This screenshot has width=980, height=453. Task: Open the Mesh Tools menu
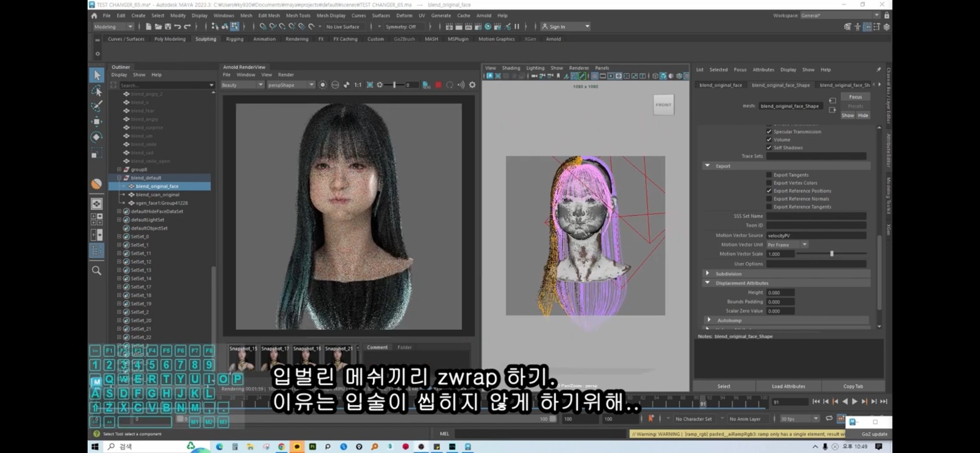click(x=298, y=15)
